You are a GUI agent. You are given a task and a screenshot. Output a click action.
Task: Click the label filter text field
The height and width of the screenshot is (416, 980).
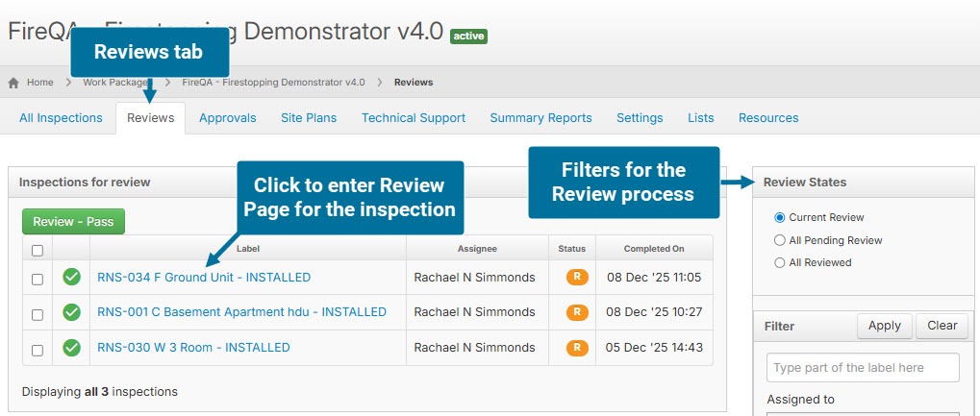[863, 368]
